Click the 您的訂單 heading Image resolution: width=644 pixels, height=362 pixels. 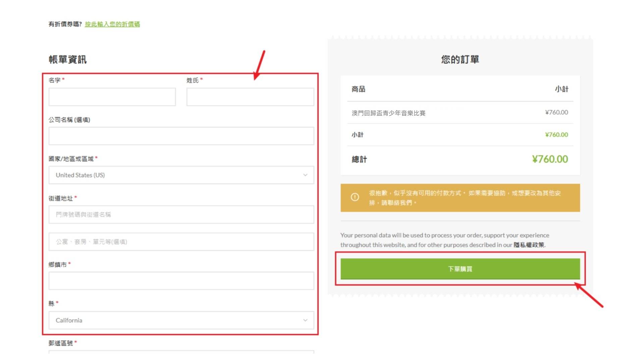tap(460, 60)
